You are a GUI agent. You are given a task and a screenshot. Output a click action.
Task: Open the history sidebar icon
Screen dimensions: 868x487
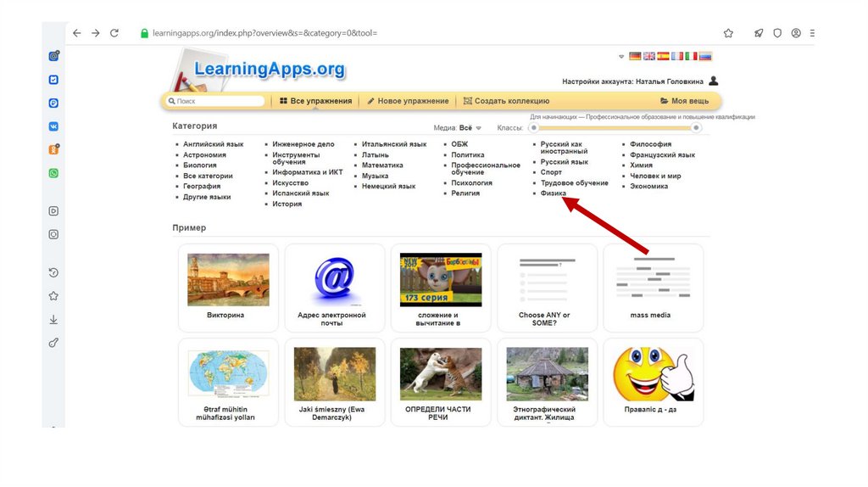53,272
